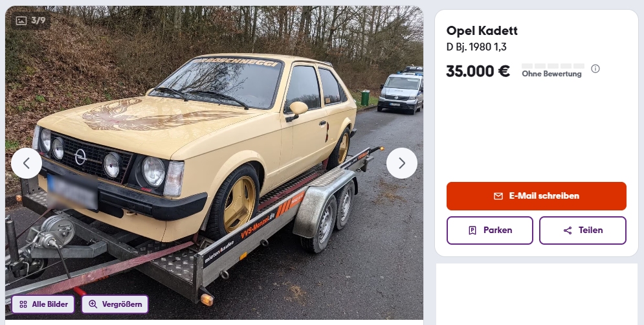Click the Opel Kadett listing title
The height and width of the screenshot is (325, 644).
tap(482, 31)
